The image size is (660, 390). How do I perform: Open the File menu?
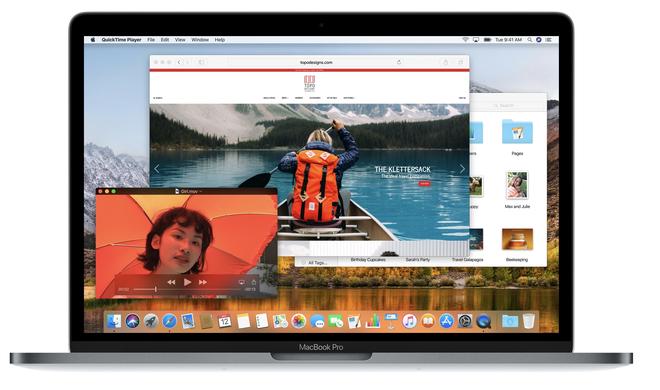[151, 40]
